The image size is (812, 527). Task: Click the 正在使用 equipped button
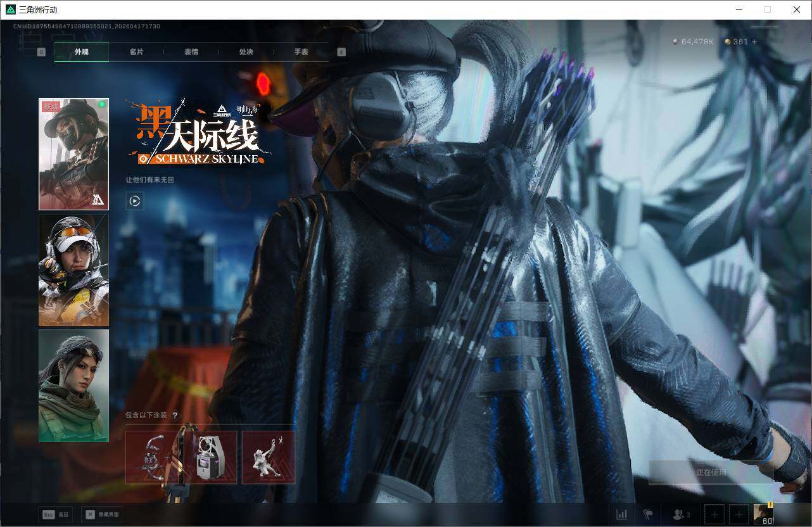click(x=712, y=473)
